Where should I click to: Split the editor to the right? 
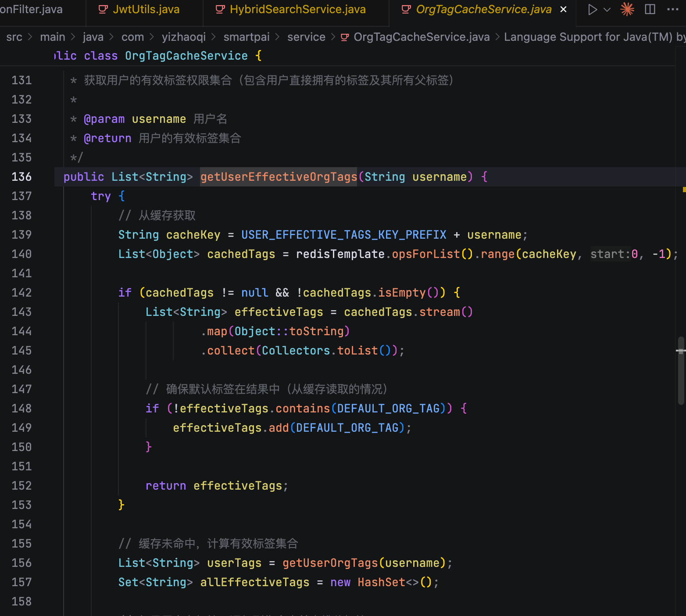[x=650, y=9]
